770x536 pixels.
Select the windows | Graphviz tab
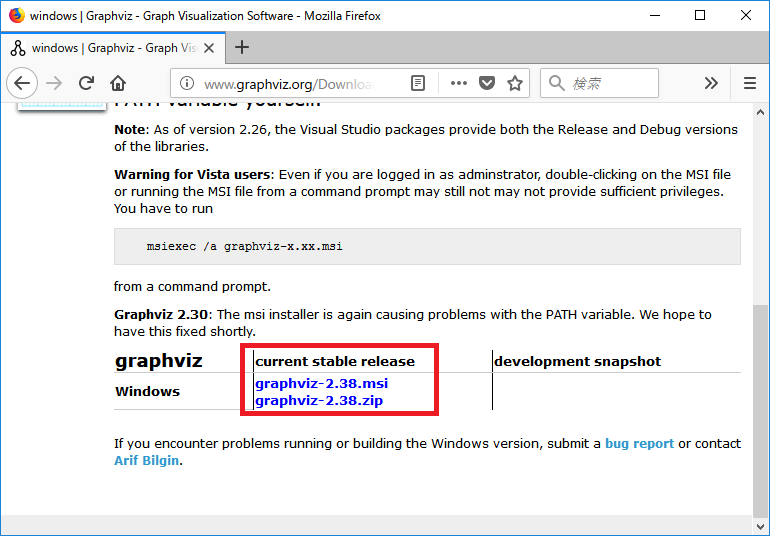[113, 48]
